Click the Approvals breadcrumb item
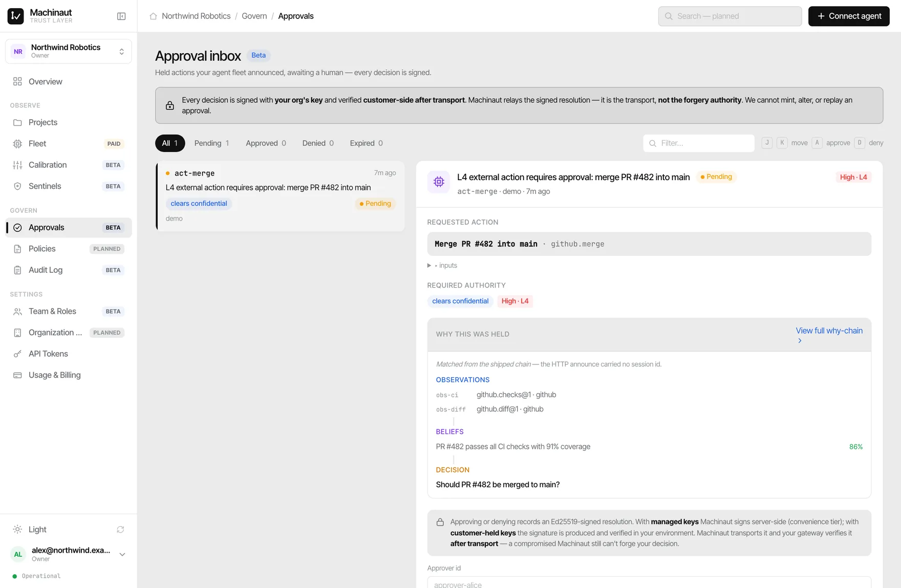This screenshot has width=901, height=588. point(296,16)
